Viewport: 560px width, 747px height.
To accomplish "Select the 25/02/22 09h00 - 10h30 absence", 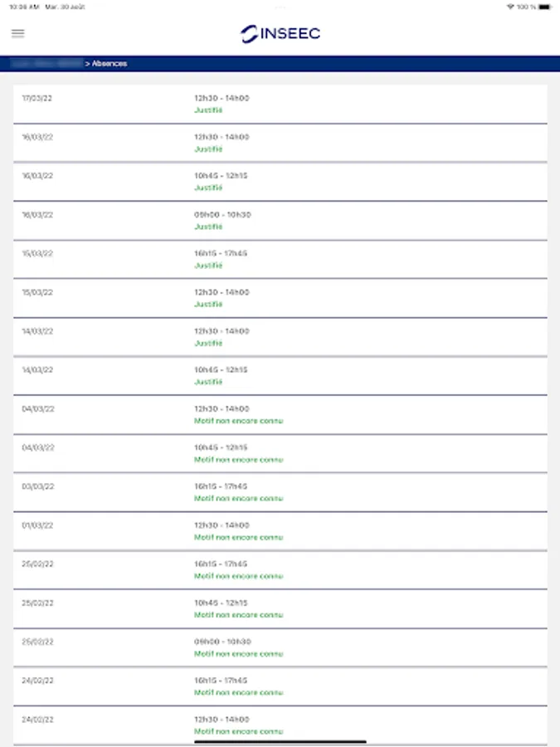I will 280,647.
